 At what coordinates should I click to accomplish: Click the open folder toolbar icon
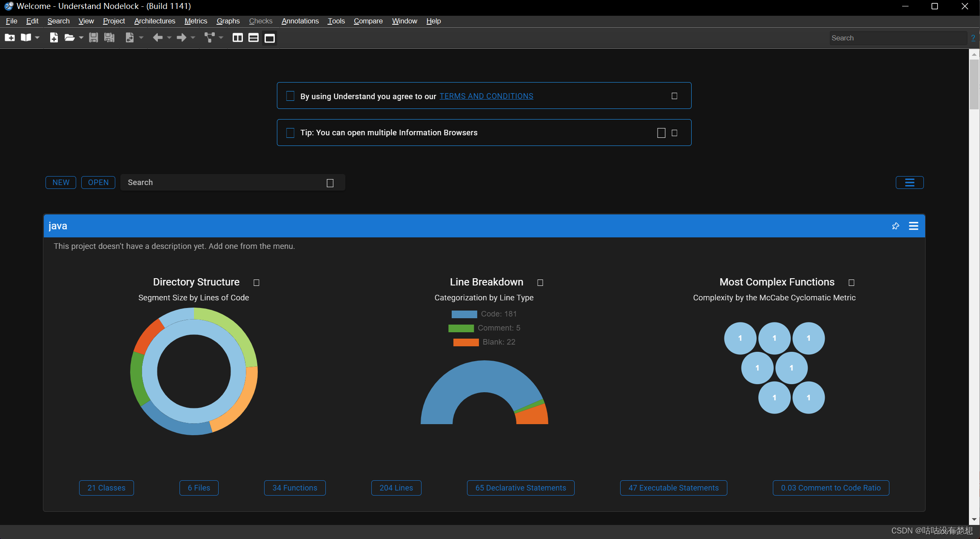69,38
